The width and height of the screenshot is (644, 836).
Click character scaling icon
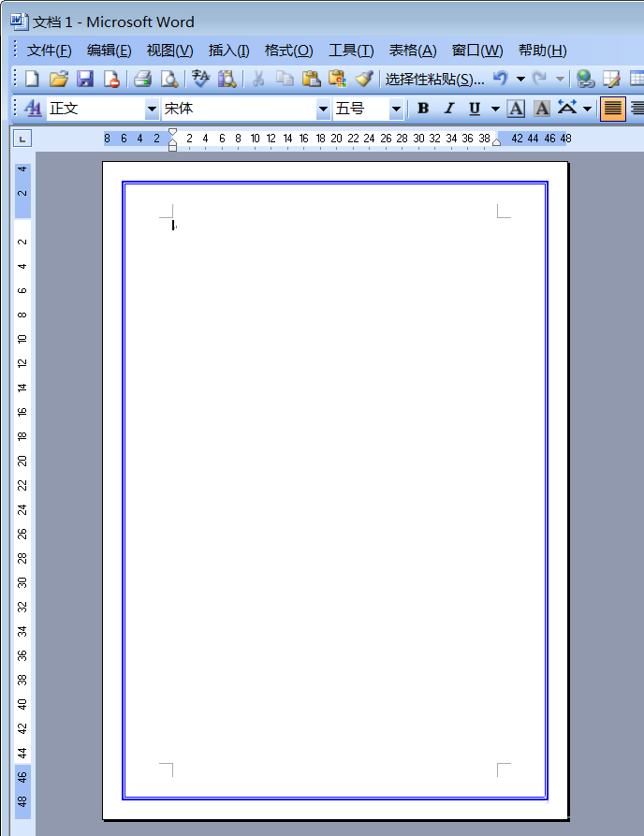click(x=567, y=109)
